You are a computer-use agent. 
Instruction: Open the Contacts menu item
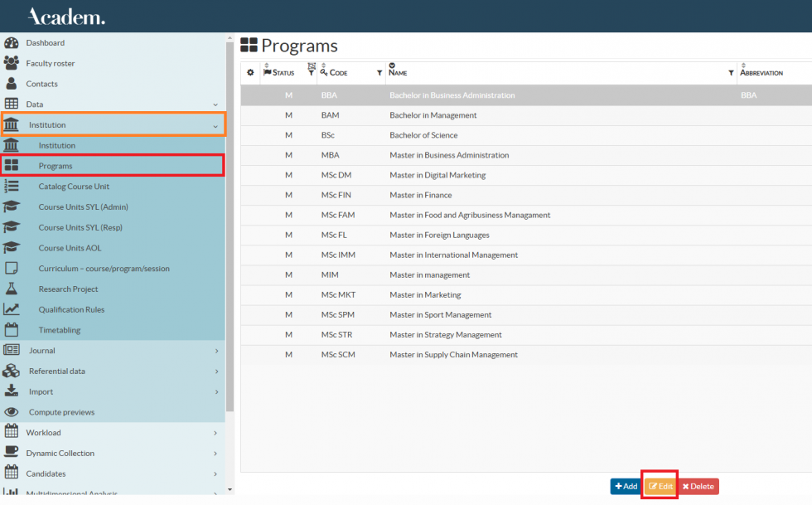pyautogui.click(x=46, y=84)
